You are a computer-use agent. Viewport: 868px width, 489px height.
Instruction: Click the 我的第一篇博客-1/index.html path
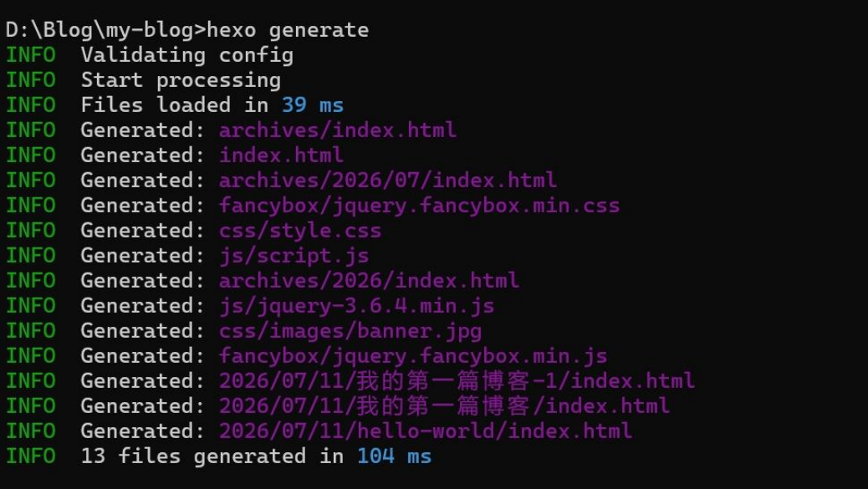[457, 380]
